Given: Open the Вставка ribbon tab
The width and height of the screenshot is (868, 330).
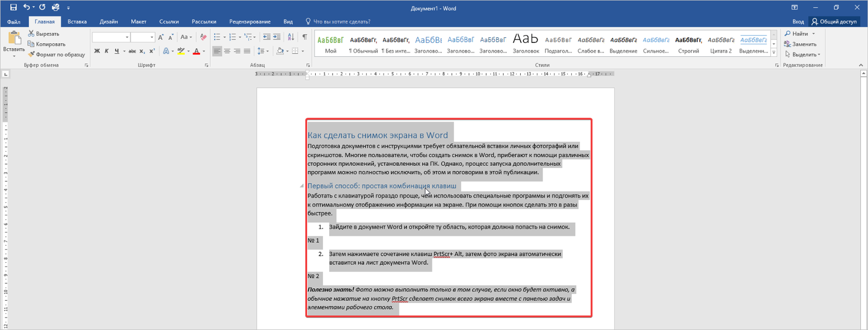Looking at the screenshot, I should click(x=77, y=22).
